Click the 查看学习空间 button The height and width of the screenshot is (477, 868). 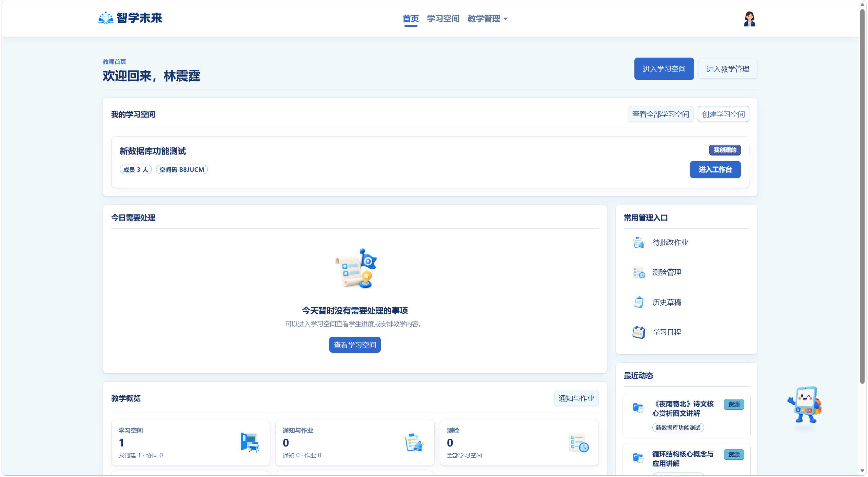[355, 345]
